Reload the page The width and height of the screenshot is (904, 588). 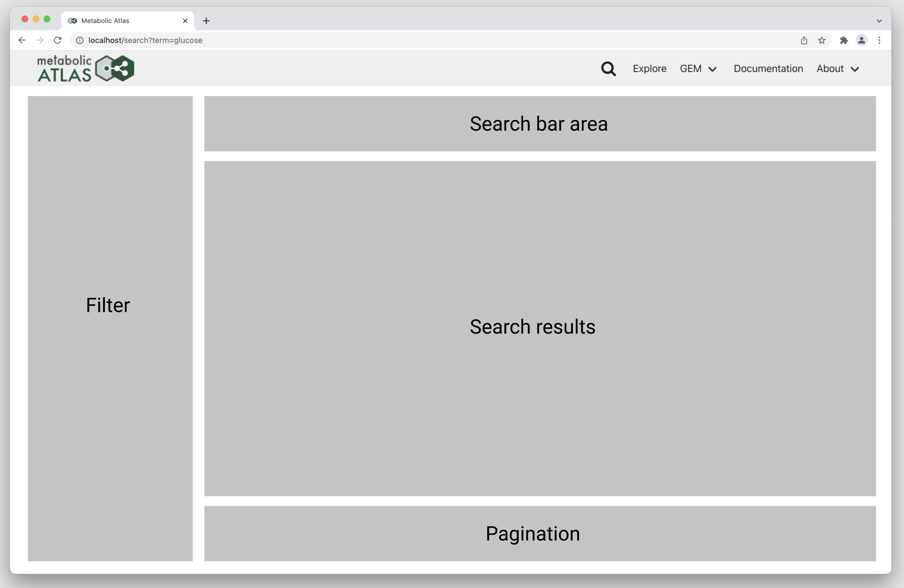point(57,40)
